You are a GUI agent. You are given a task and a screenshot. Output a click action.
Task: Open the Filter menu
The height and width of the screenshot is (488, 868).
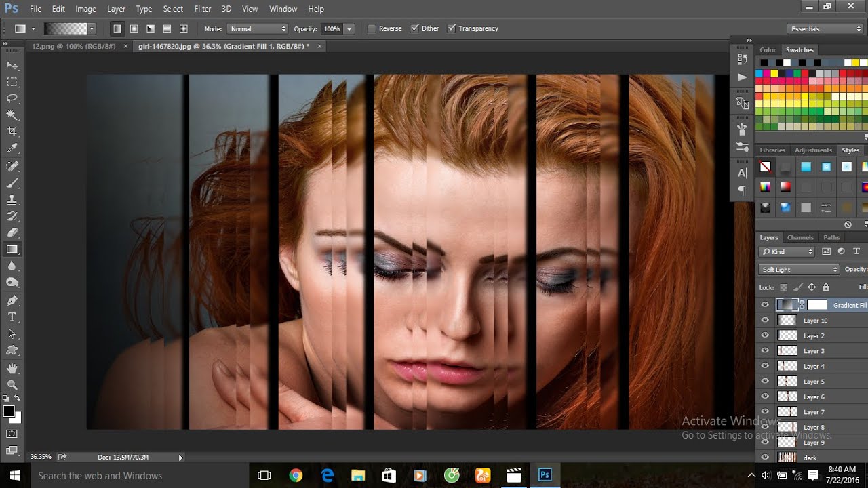click(x=202, y=9)
